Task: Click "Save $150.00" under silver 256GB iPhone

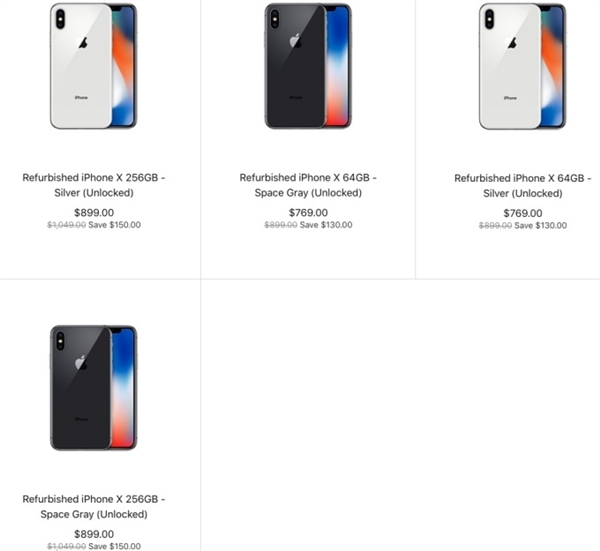Action: pyautogui.click(x=113, y=225)
